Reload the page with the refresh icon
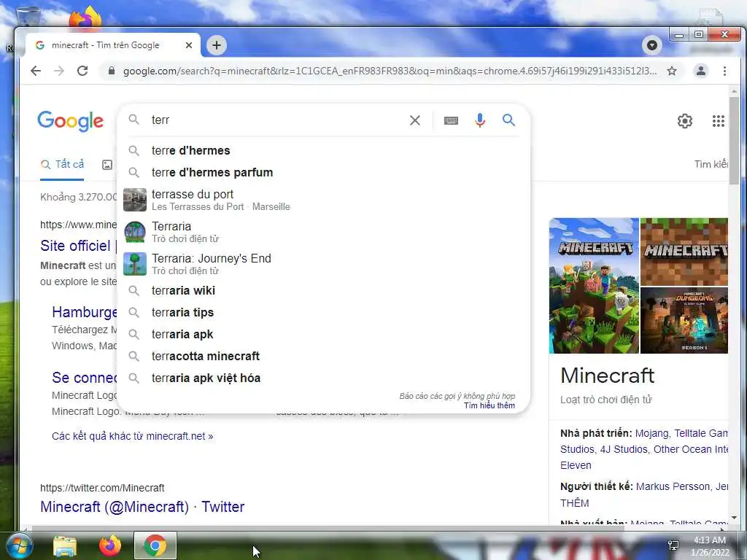The image size is (747, 560). click(x=82, y=71)
